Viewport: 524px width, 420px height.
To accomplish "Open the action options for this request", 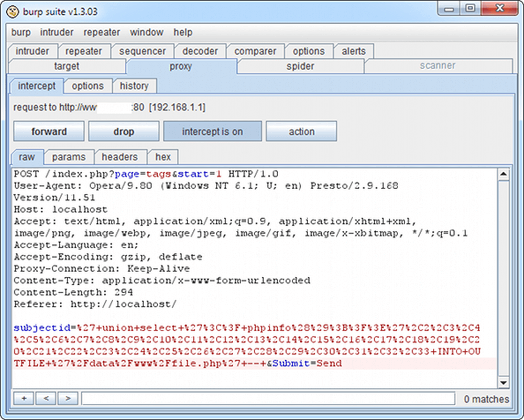I will (x=301, y=131).
